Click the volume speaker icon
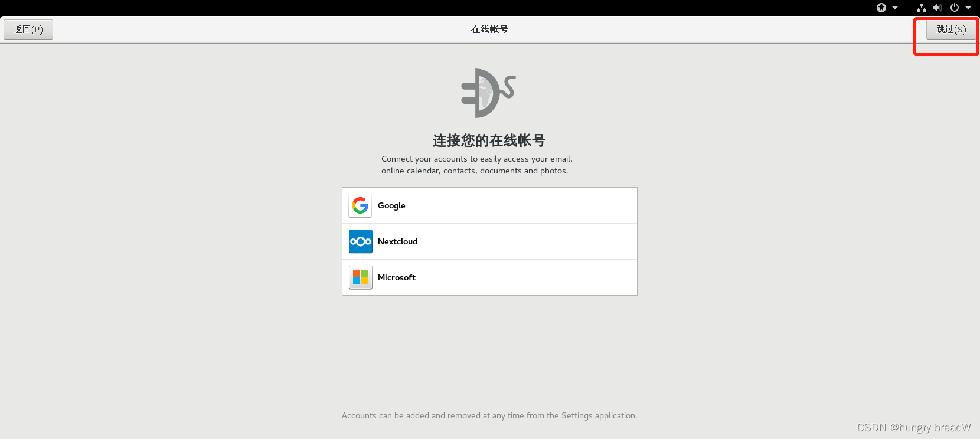The width and height of the screenshot is (980, 439). coord(937,8)
